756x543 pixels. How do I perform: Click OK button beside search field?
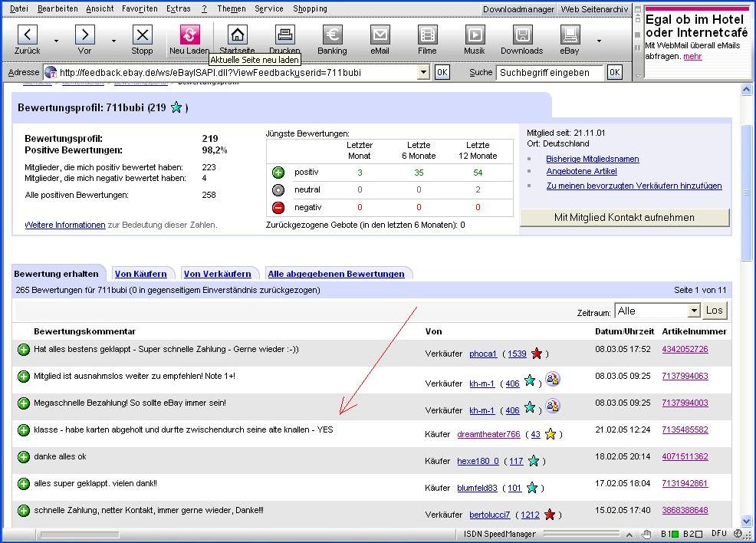(614, 72)
